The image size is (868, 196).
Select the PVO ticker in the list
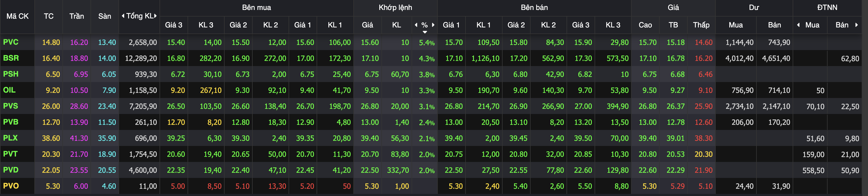point(11,185)
